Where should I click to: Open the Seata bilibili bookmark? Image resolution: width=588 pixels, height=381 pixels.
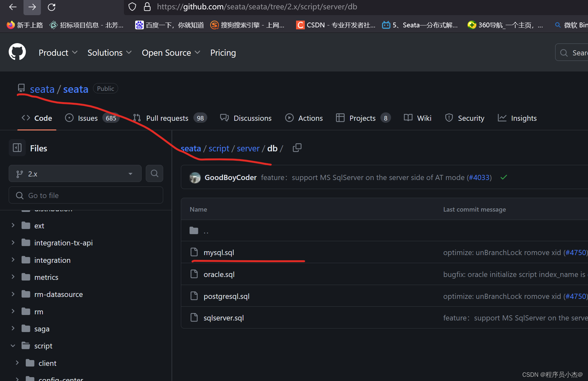pos(420,25)
